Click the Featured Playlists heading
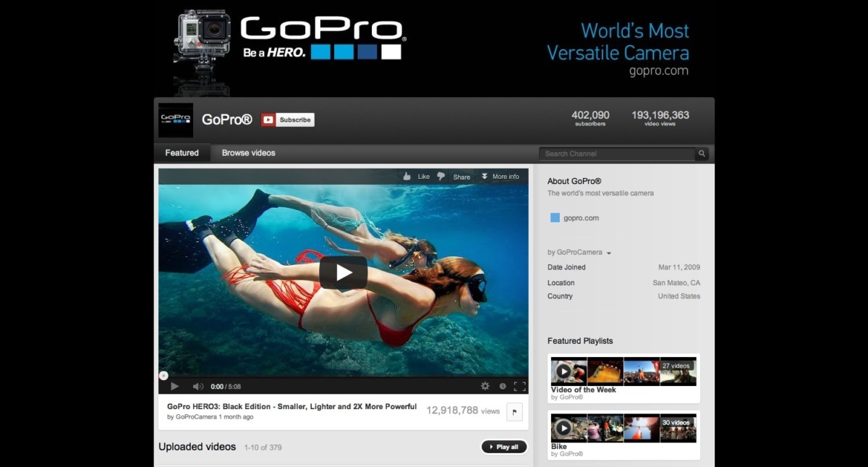Viewport: 868px width, 467px height. [x=580, y=341]
